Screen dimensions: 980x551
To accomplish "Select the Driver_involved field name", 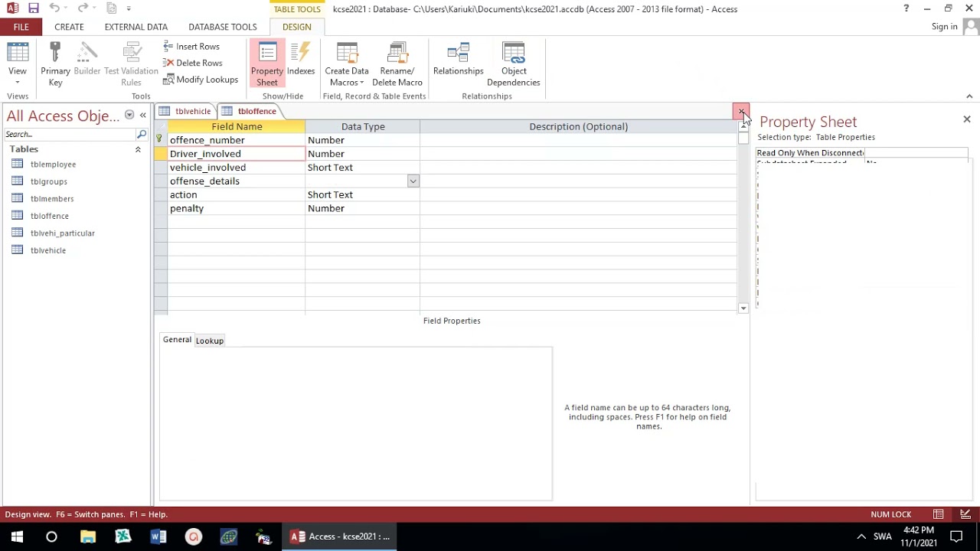I will click(236, 154).
